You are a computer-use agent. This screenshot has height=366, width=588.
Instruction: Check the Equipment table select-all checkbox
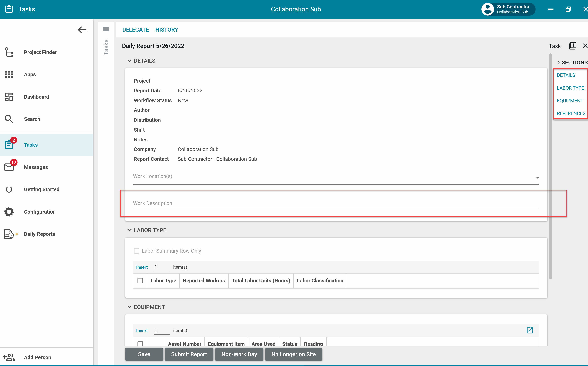140,344
